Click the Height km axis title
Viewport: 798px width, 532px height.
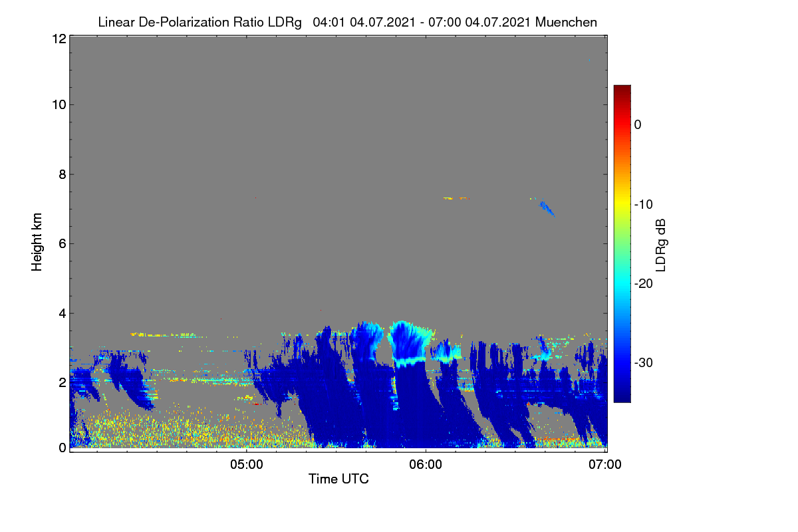(x=37, y=242)
